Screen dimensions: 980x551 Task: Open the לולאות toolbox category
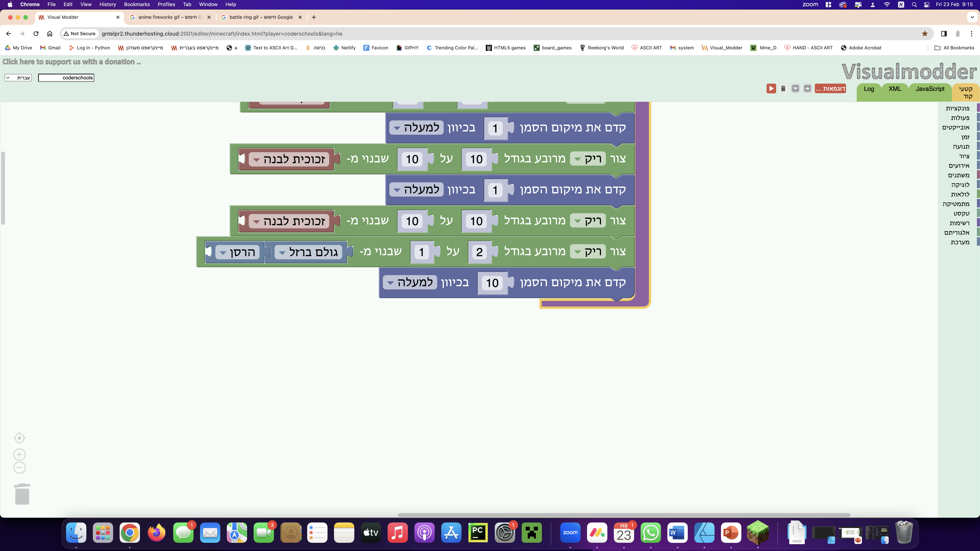(x=960, y=194)
